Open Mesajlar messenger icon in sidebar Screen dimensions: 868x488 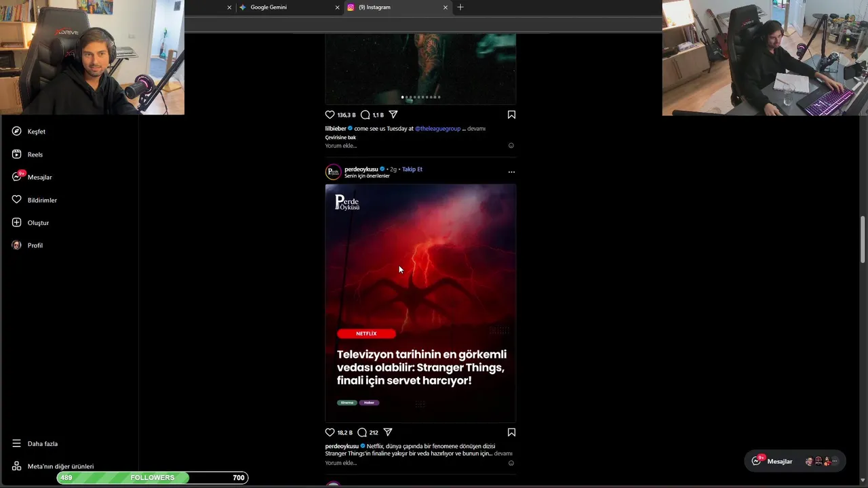pyautogui.click(x=17, y=177)
